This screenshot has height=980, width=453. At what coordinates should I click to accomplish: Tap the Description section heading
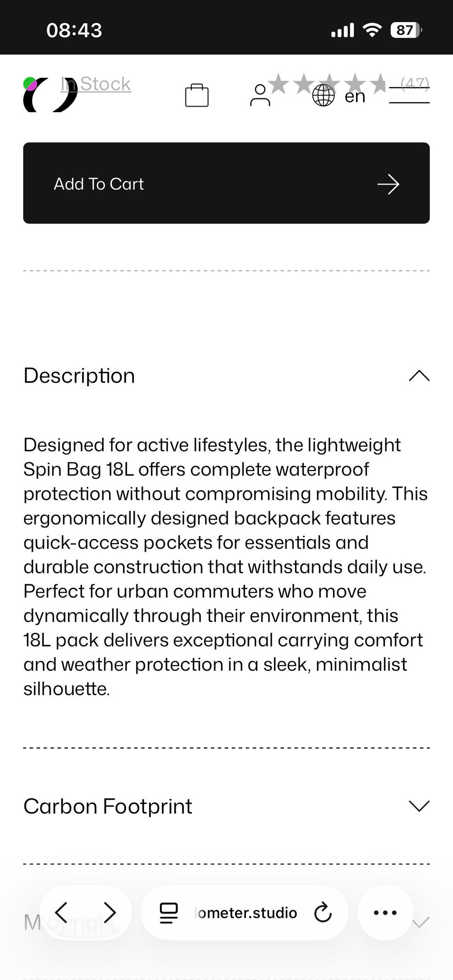click(79, 376)
